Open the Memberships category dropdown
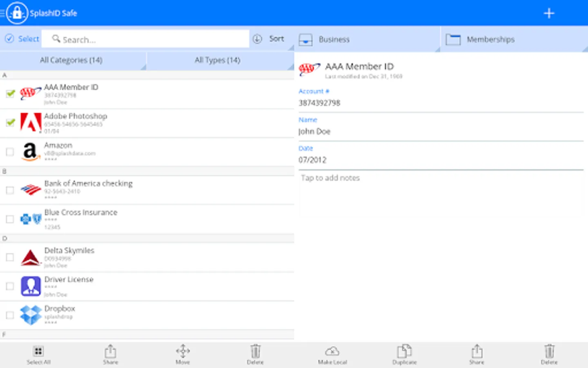The height and width of the screenshot is (368, 588). [514, 40]
